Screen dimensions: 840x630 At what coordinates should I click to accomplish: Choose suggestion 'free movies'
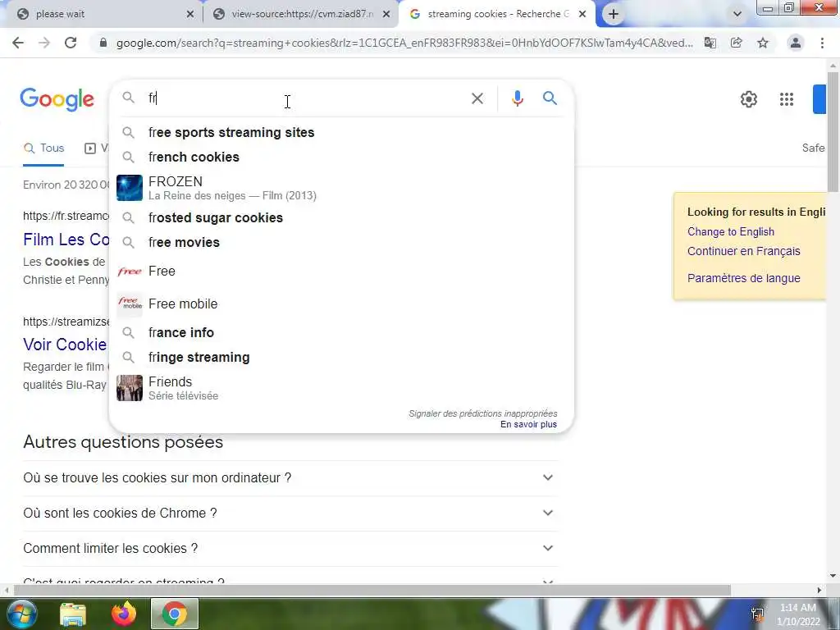pyautogui.click(x=341, y=242)
